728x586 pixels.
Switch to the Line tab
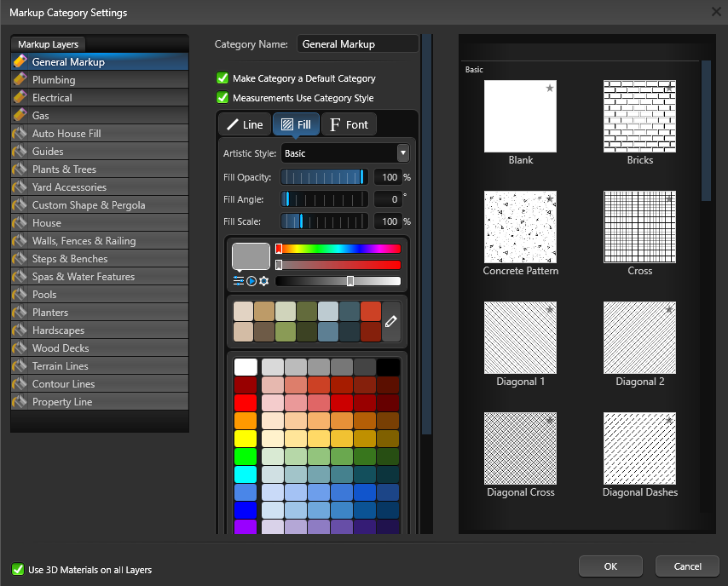coord(245,124)
